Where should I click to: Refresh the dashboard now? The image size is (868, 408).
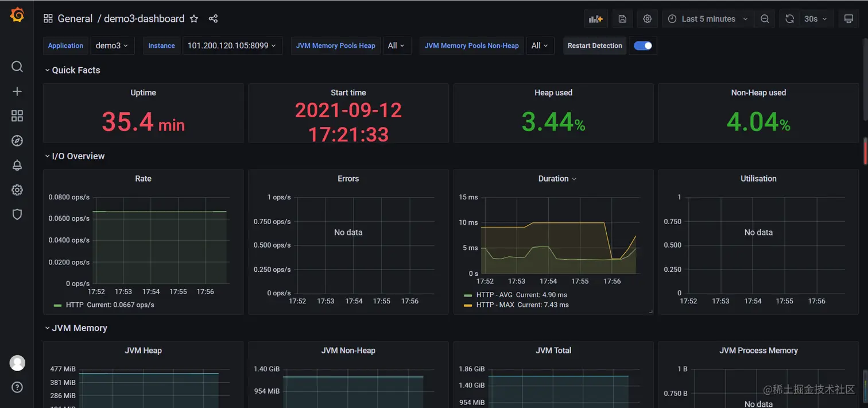coord(790,19)
